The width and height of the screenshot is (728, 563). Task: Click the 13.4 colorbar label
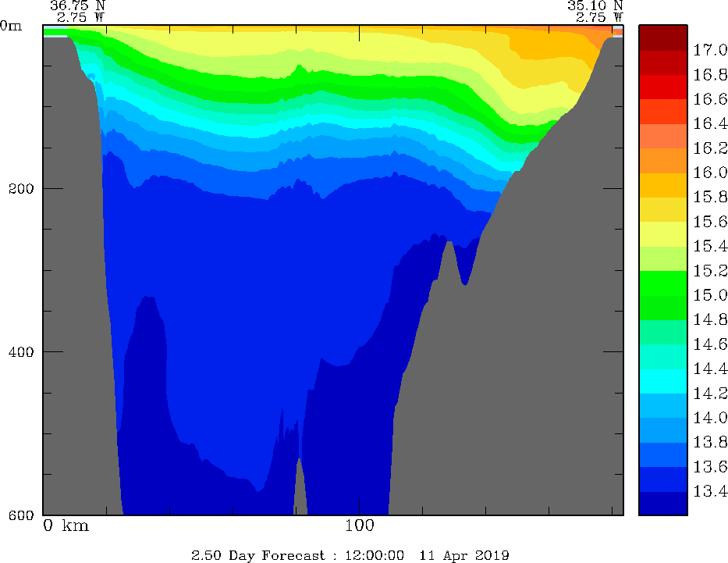point(710,491)
